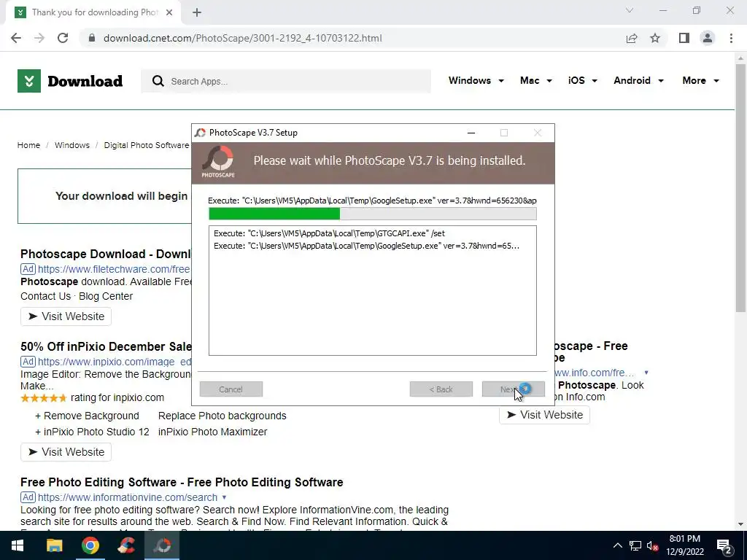Open Chrome tab search chevron

(x=630, y=10)
